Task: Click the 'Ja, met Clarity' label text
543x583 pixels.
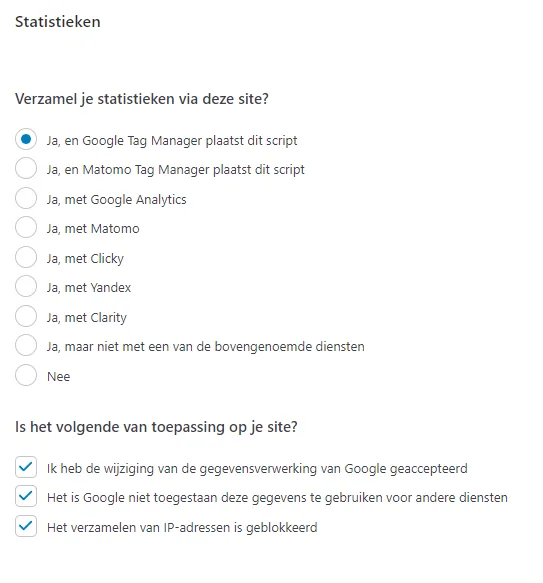Action: coord(87,318)
